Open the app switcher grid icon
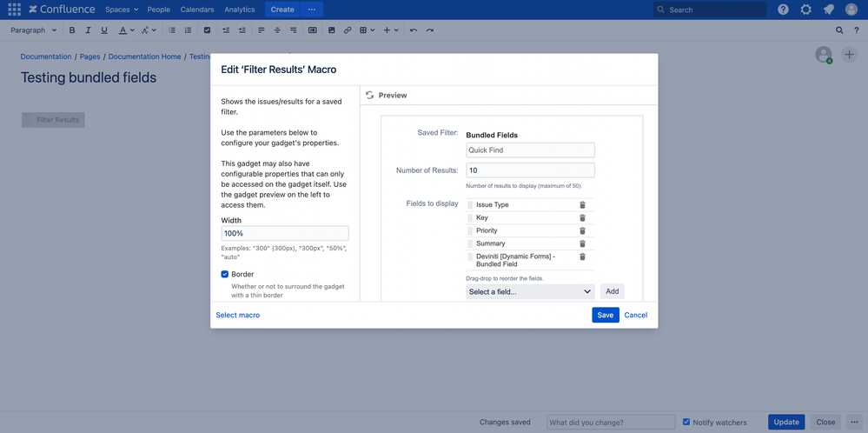The image size is (868, 433). [x=15, y=10]
